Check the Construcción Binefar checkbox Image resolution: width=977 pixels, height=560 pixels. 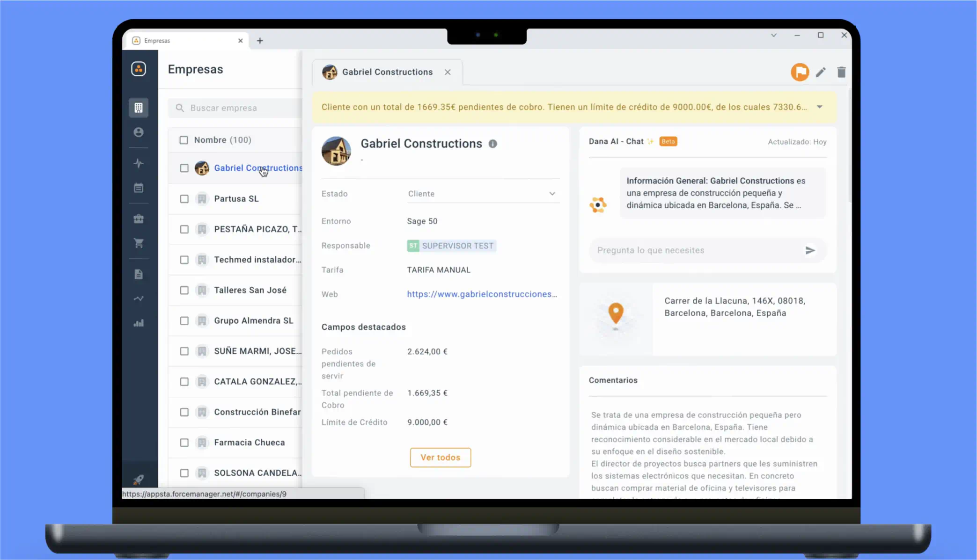point(184,412)
